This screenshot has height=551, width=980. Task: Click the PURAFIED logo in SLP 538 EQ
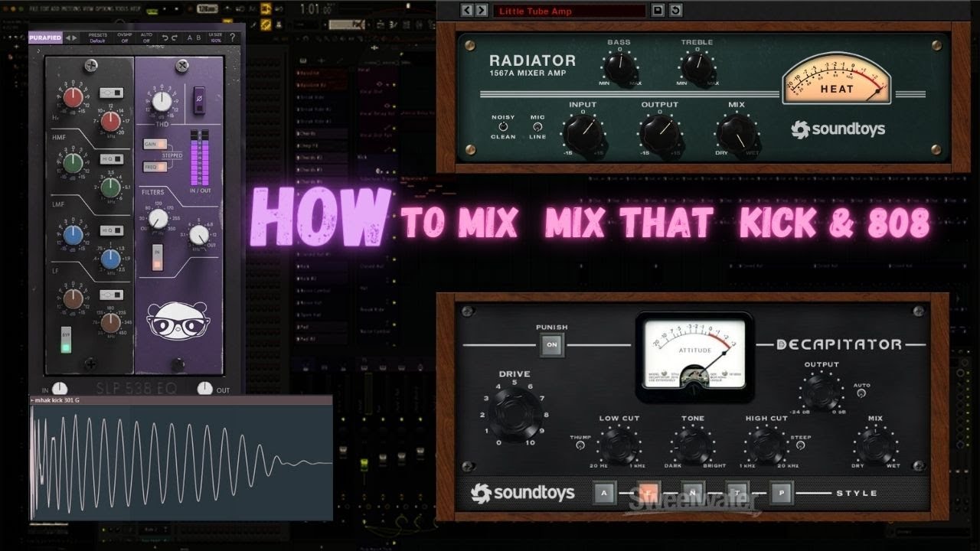[45, 37]
